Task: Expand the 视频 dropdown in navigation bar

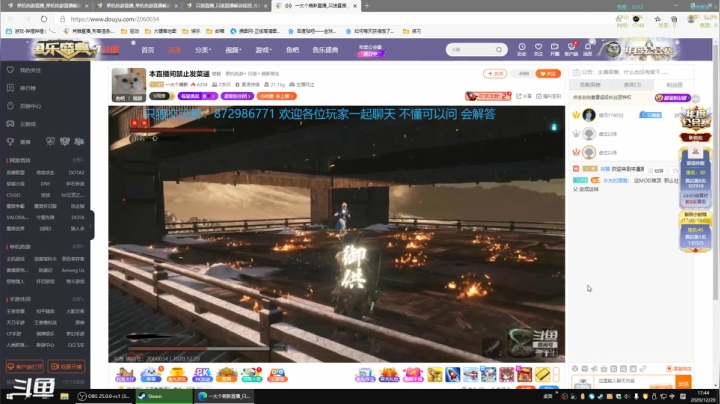Action: [x=233, y=50]
